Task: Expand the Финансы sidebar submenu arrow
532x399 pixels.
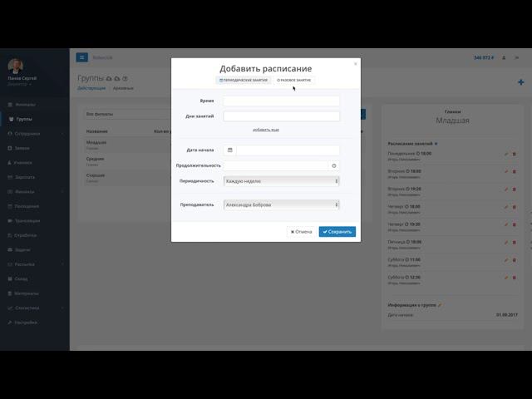Action: pos(62,192)
